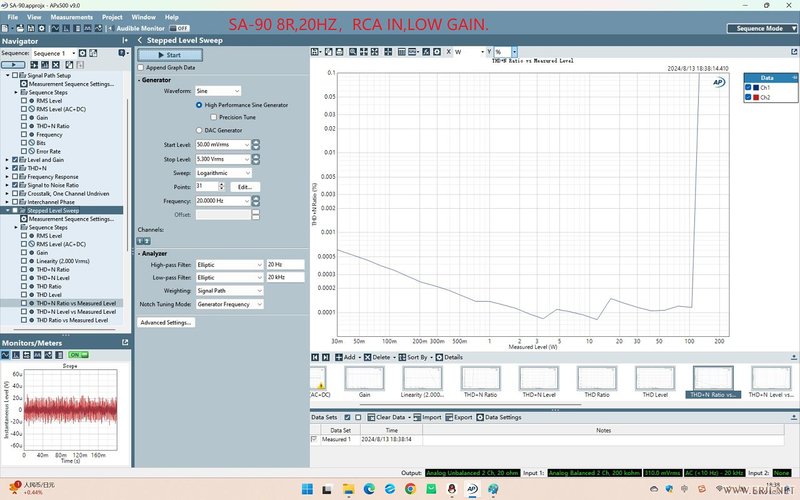
Task: Open the Waveform dropdown
Action: tap(218, 91)
